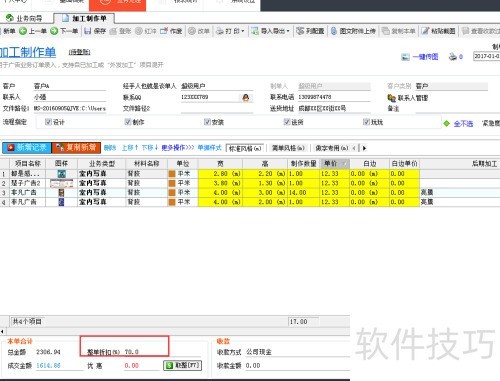Image resolution: width=500 pixels, height=381 pixels.
Task: Select the 简单风格 style tab
Action: [x=288, y=148]
